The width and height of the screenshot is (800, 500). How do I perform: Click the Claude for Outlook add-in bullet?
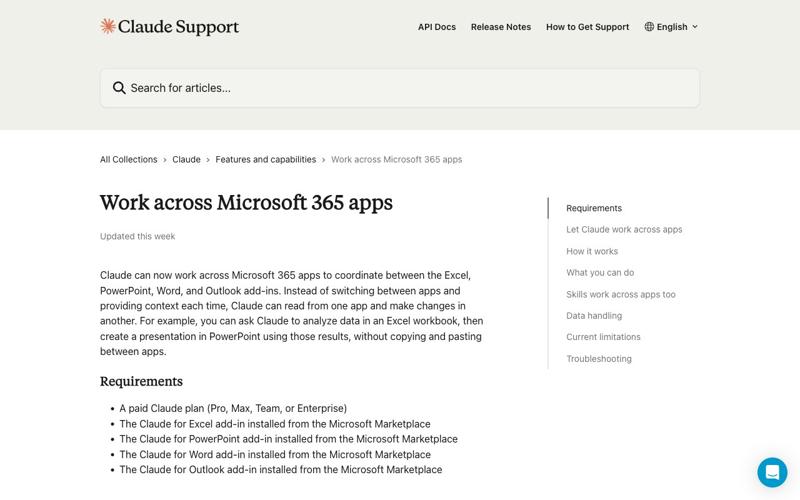pyautogui.click(x=281, y=469)
